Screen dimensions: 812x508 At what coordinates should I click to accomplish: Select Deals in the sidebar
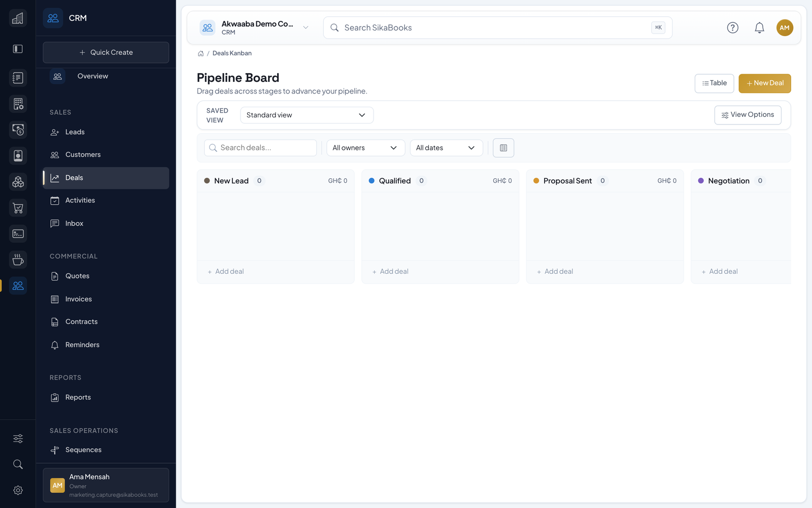click(x=106, y=178)
